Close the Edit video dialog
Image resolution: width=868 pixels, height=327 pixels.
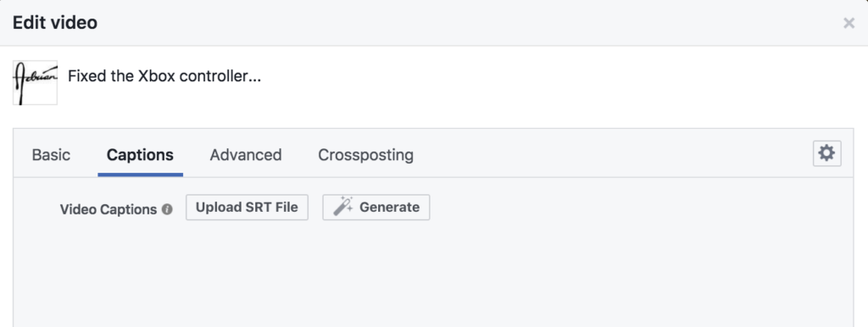coord(849,23)
